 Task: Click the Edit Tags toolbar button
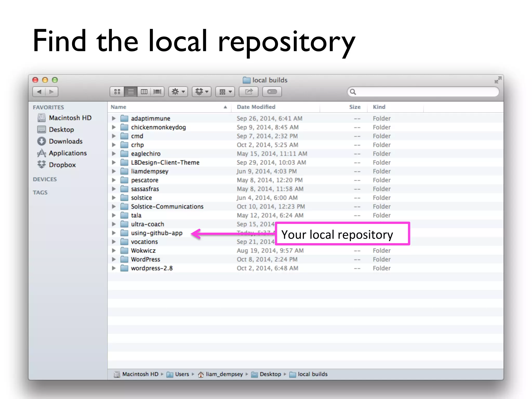tap(272, 92)
